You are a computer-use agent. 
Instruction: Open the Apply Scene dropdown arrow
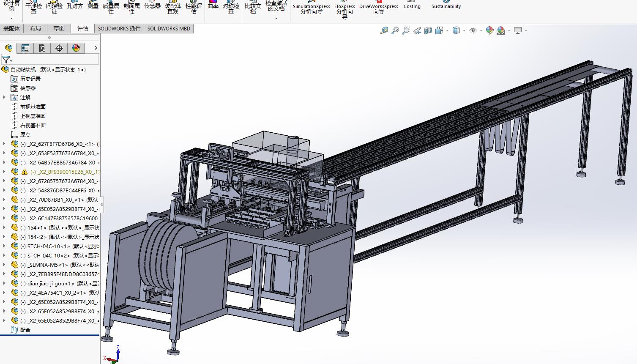point(509,30)
